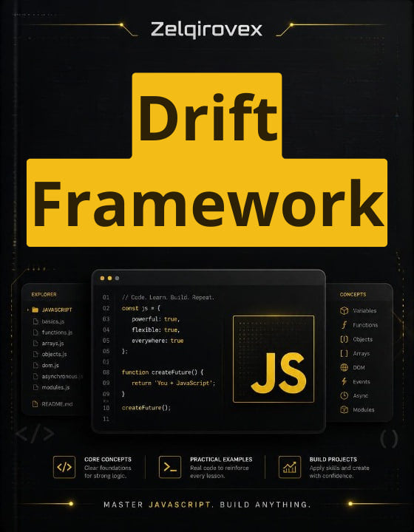Select the Async label in Concepts
Viewport: 414px width, 532px height.
(360, 395)
